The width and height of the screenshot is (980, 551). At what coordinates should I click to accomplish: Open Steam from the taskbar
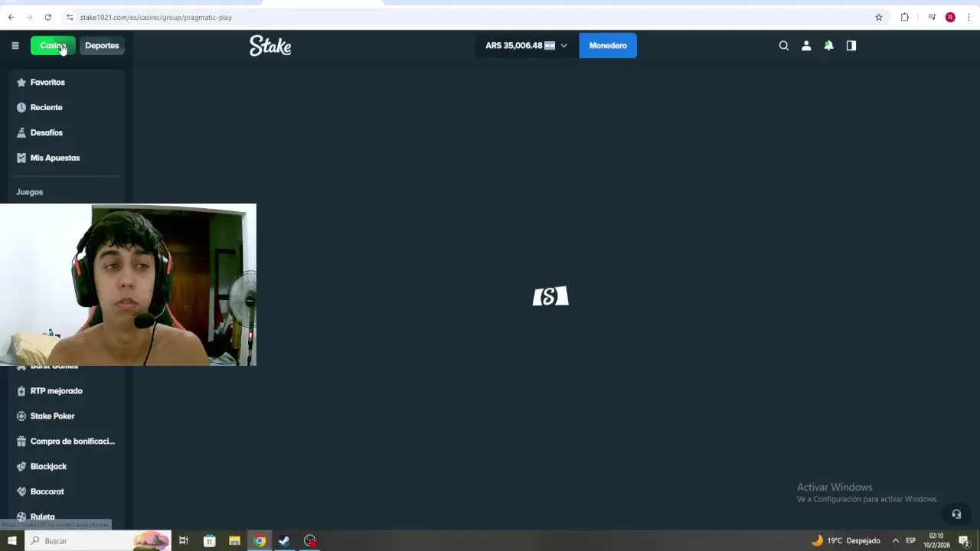click(284, 541)
